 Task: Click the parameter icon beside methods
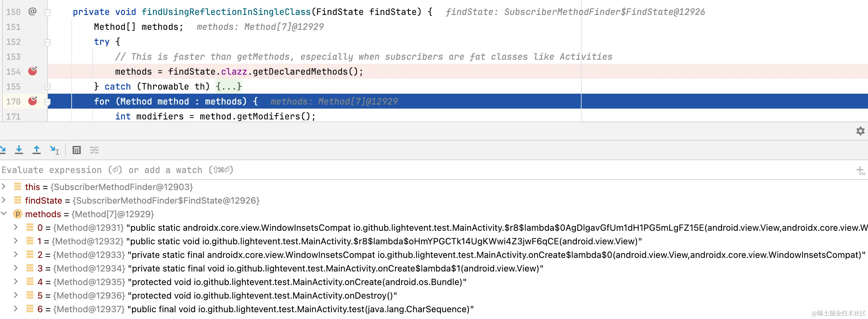17,214
